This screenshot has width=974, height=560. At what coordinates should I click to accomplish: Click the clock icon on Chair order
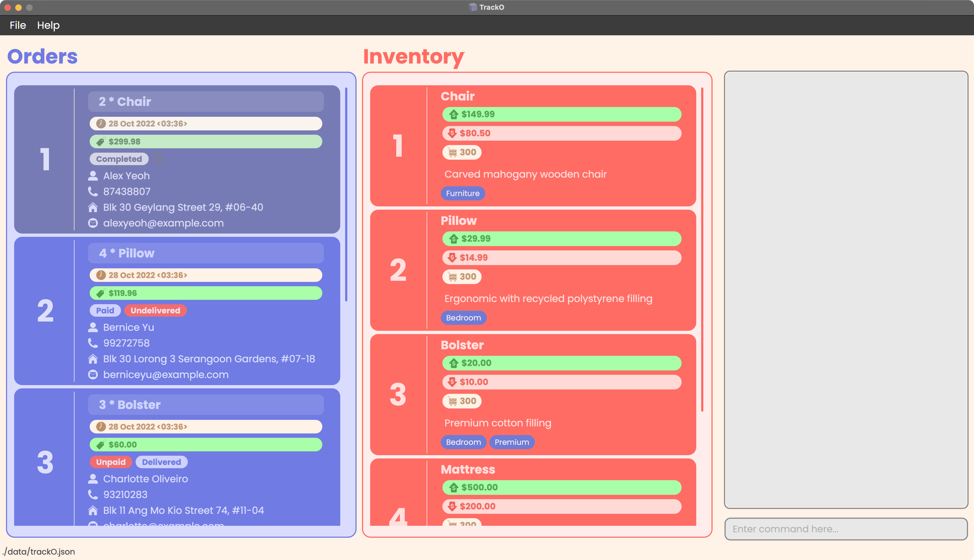point(101,124)
